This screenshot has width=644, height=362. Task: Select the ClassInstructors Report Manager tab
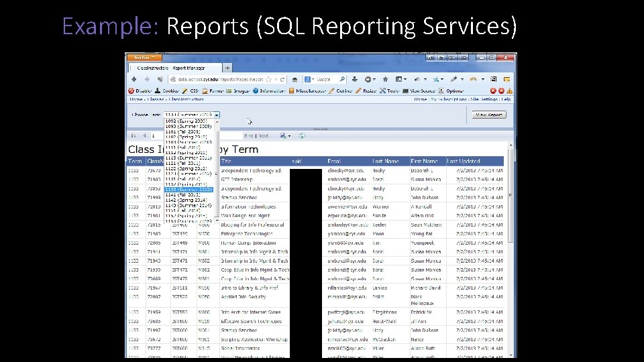(175, 68)
